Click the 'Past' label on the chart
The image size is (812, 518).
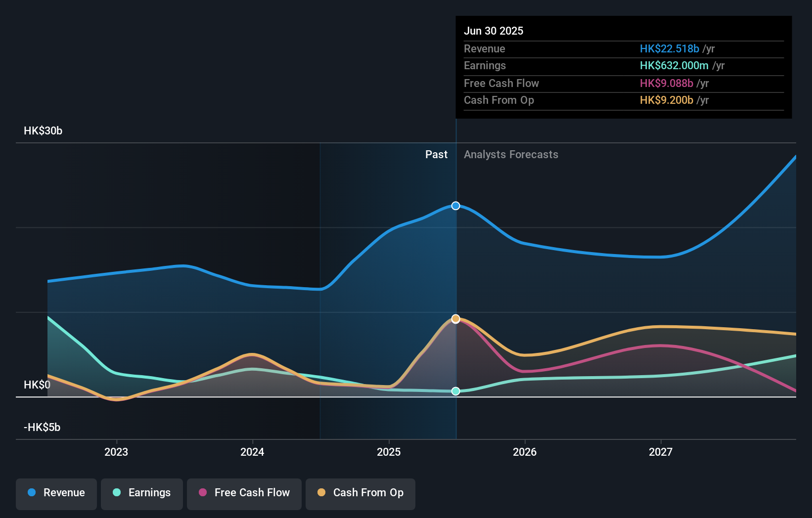(436, 155)
